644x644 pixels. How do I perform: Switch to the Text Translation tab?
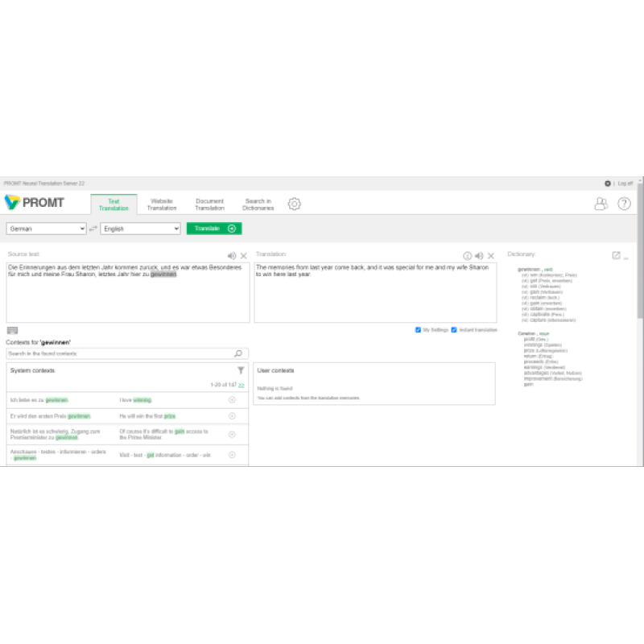click(x=114, y=204)
